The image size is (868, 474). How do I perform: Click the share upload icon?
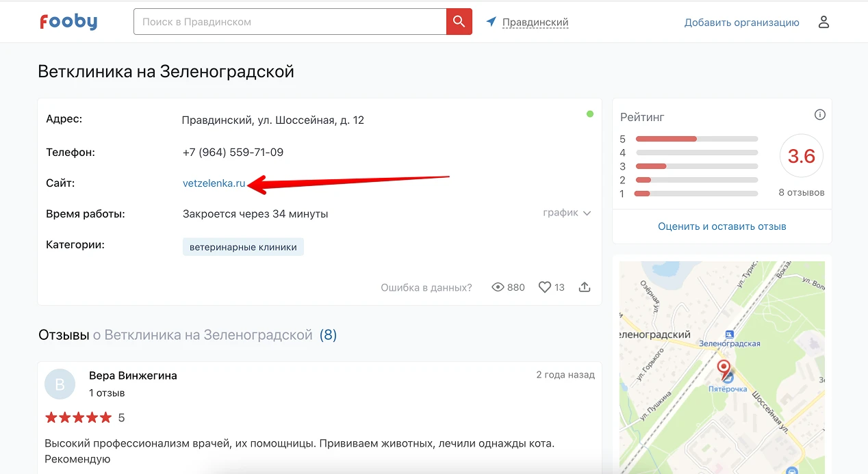click(x=585, y=287)
